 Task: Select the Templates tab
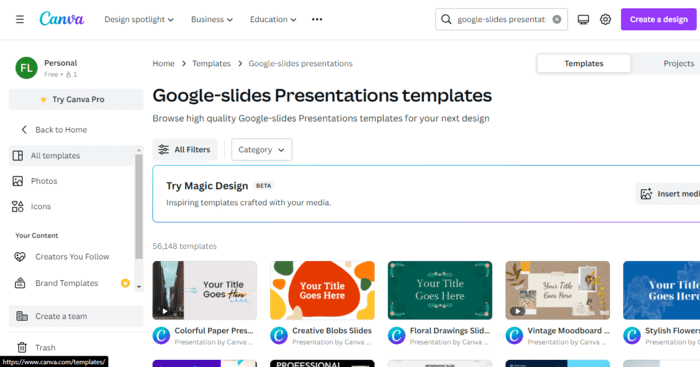tap(584, 63)
